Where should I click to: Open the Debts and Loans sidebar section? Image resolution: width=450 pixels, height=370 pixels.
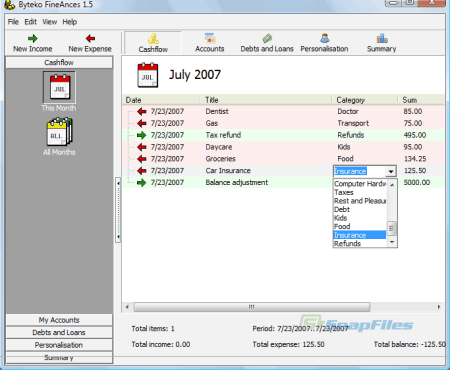(x=59, y=332)
